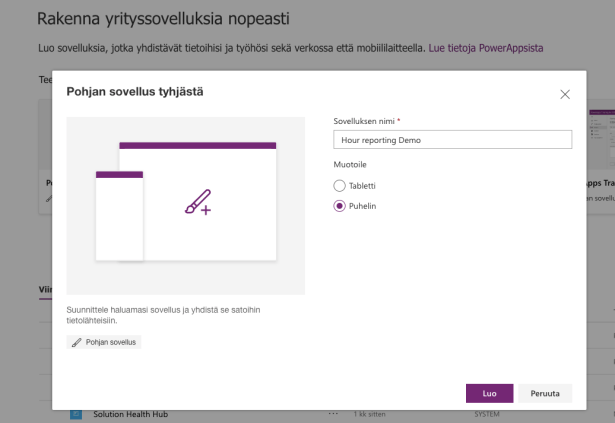Viewport: 615px width, 423px height.
Task: Click the Peruuta button
Action: [x=545, y=393]
